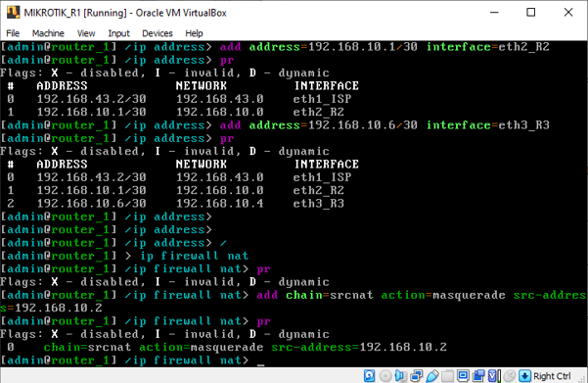This screenshot has width=588, height=383.
Task: Click network 192.168.10.4 in the table
Action: click(x=220, y=203)
